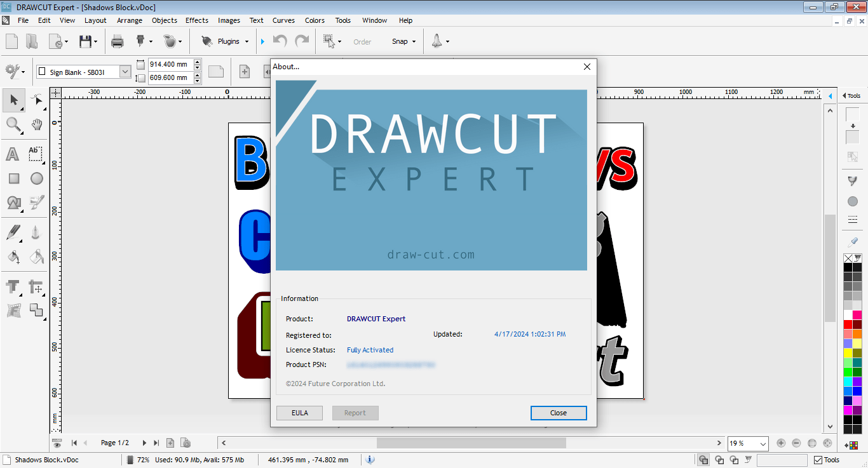Open the File menu
The image size is (868, 468).
24,20
